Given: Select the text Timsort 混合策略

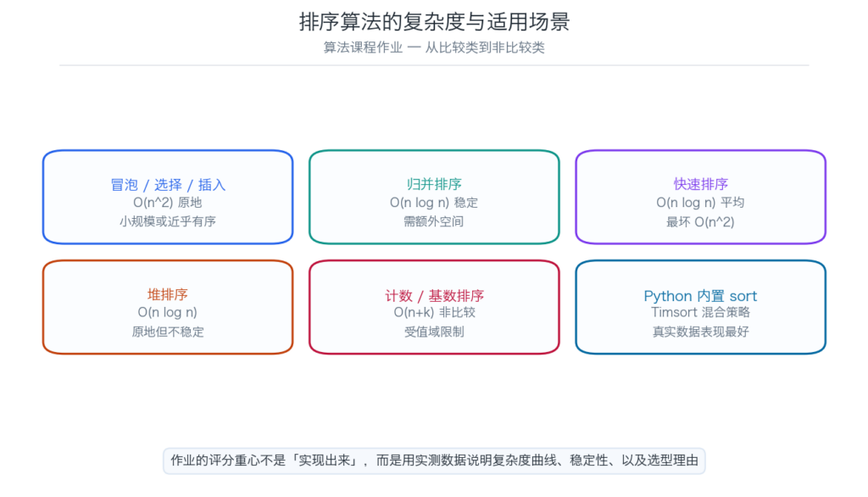Looking at the screenshot, I should [701, 312].
